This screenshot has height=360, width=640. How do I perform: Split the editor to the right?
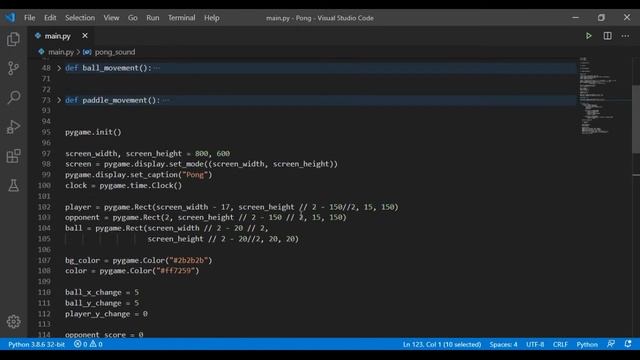(607, 36)
